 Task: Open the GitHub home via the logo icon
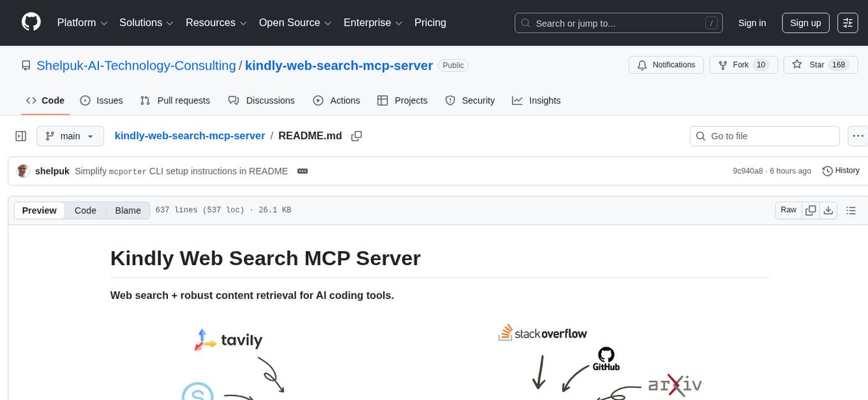click(x=31, y=22)
